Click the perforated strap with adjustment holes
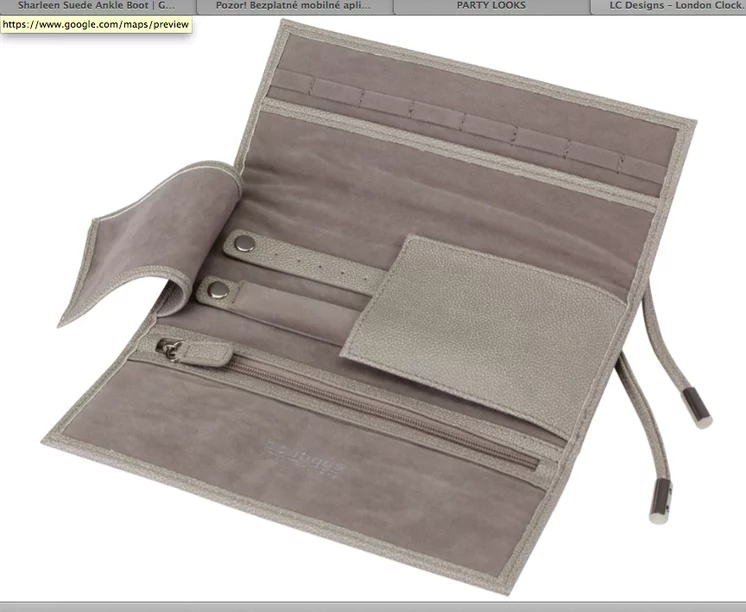Image resolution: width=746 pixels, height=612 pixels. [304, 261]
